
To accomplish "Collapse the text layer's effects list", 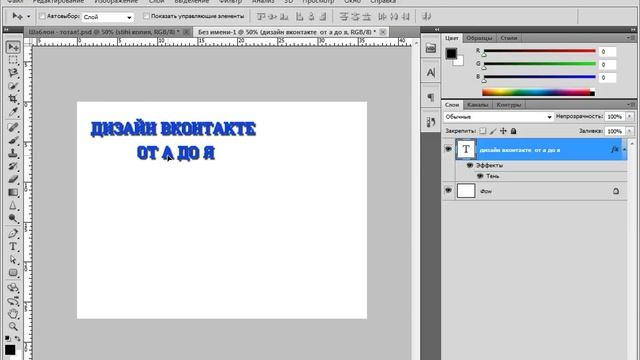I will click(624, 149).
